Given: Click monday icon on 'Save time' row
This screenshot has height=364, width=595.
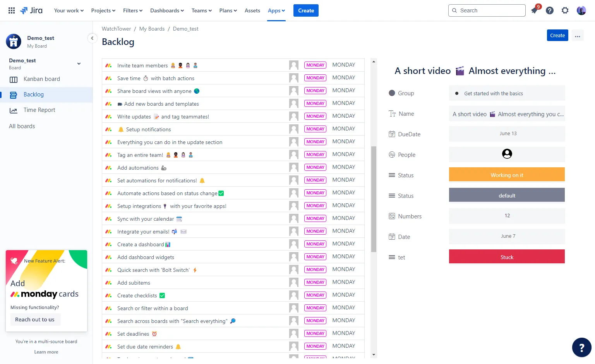Looking at the screenshot, I should click(109, 78).
